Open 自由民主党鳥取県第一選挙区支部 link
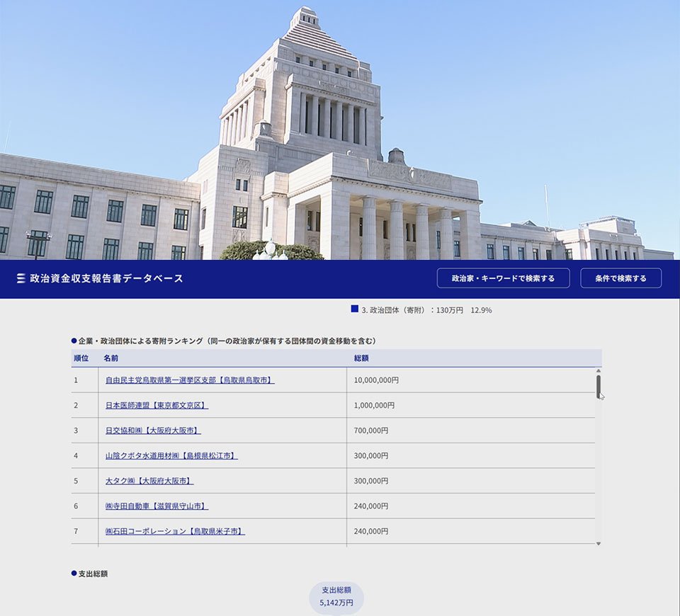The height and width of the screenshot is (616, 680). click(190, 380)
